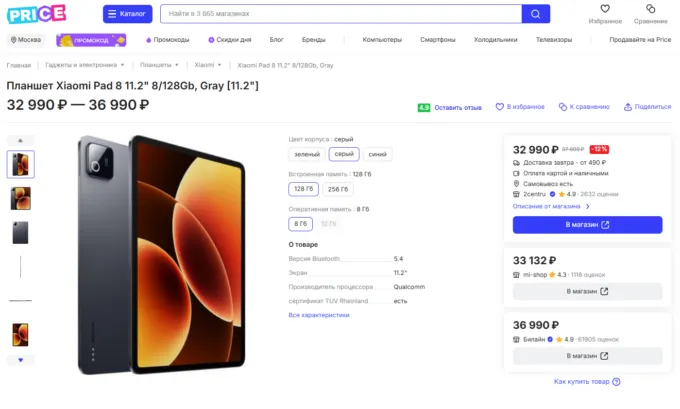
Task: Go to Блог section
Action: click(276, 39)
